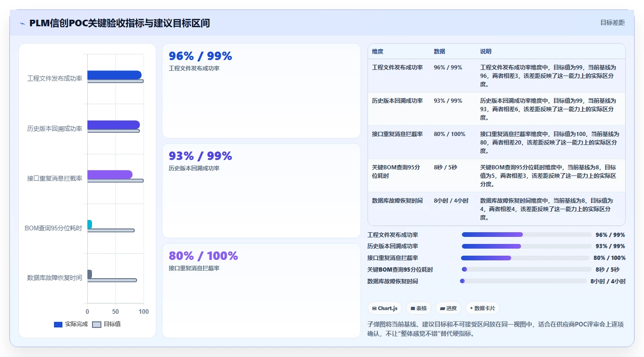Click the 工程文件发布成功率 progress bar
This screenshot has width=644, height=357.
click(527, 235)
